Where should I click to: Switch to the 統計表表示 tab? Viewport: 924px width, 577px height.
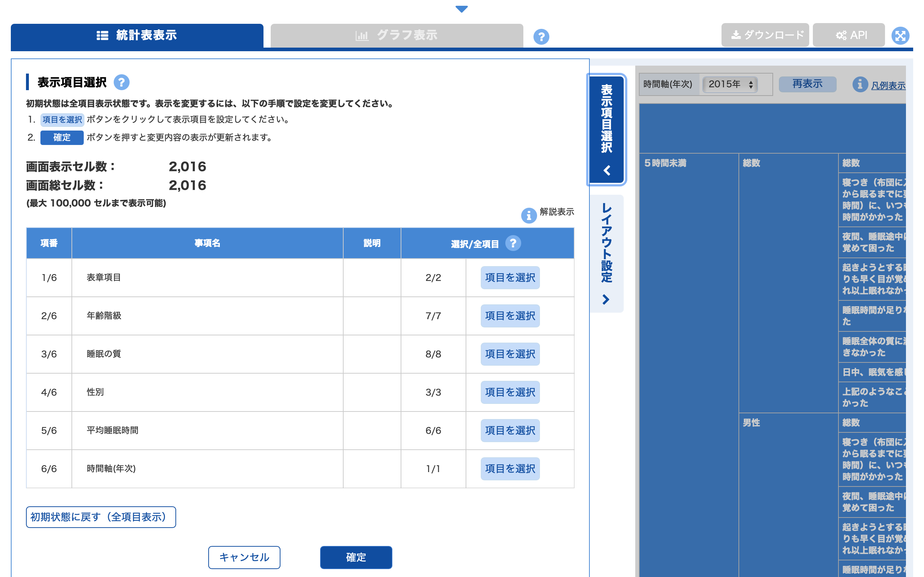click(137, 35)
